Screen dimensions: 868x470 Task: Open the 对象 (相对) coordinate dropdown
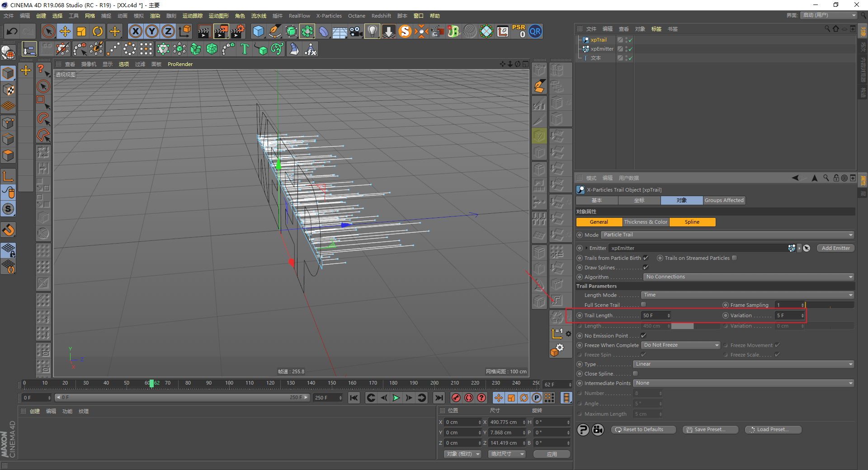click(462, 454)
